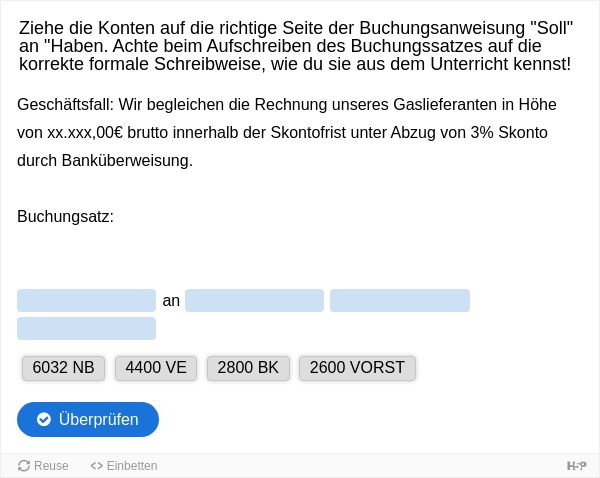
Task: Click the Soll drop zone before "an"
Action: click(x=86, y=301)
